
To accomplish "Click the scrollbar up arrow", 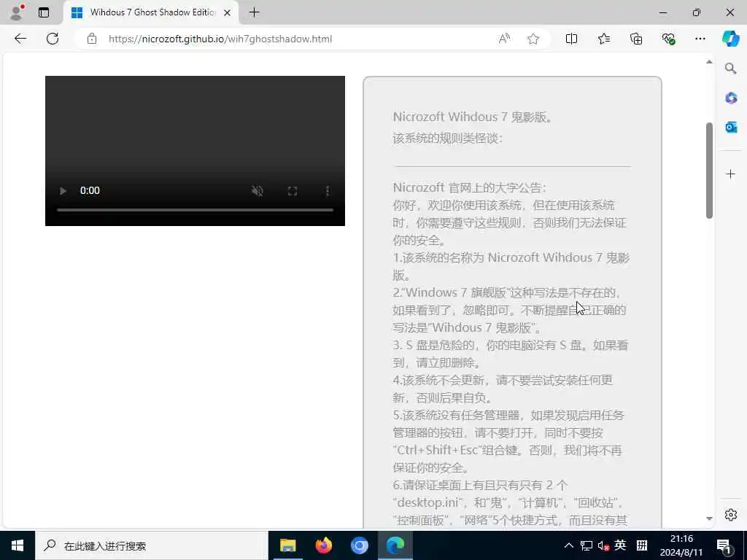I will 709,62.
